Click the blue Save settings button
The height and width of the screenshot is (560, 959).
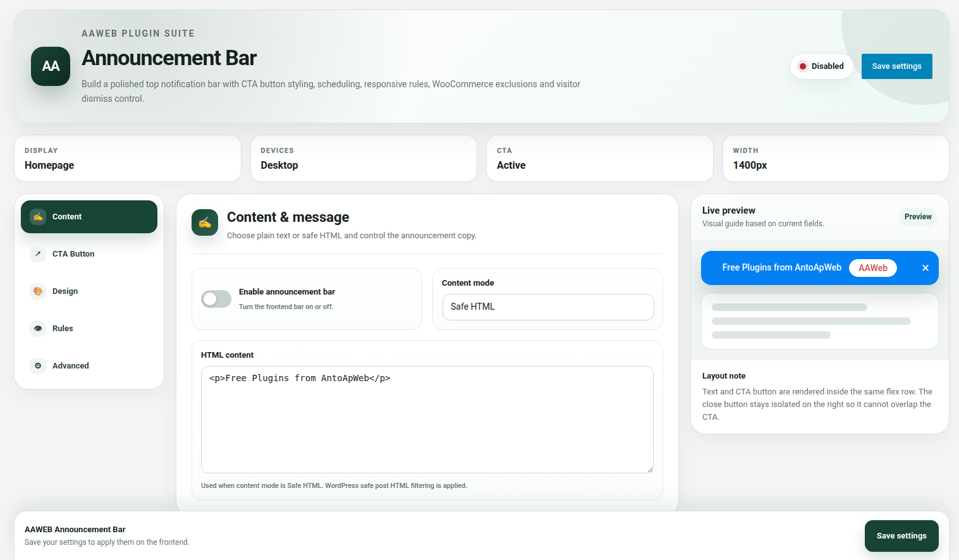click(x=896, y=66)
